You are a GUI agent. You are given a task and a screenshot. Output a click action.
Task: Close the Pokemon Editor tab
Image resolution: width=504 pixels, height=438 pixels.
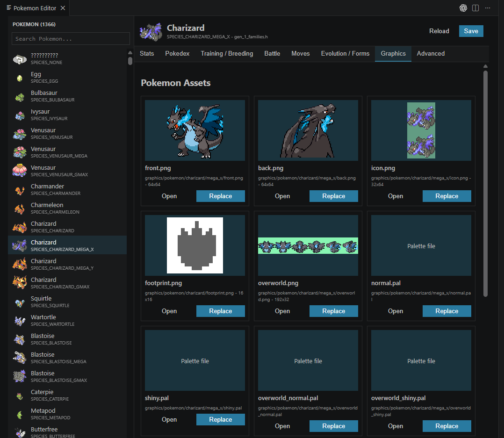pyautogui.click(x=63, y=8)
